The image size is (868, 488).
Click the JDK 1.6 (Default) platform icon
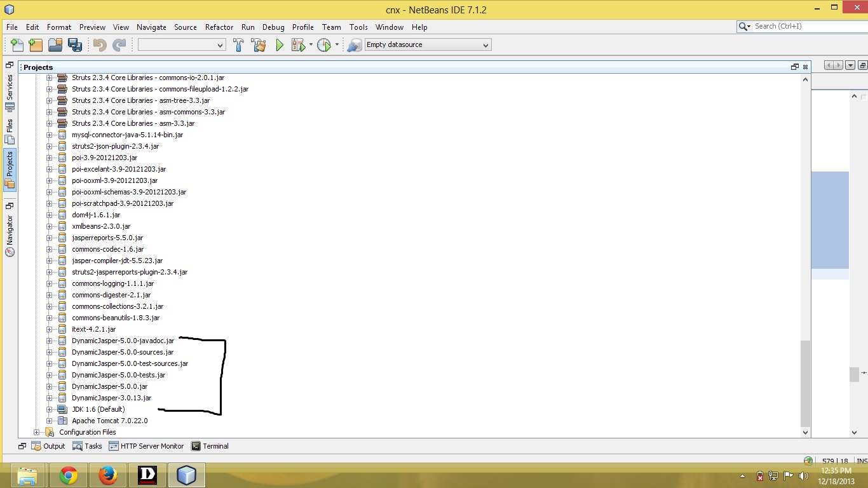[62, 409]
